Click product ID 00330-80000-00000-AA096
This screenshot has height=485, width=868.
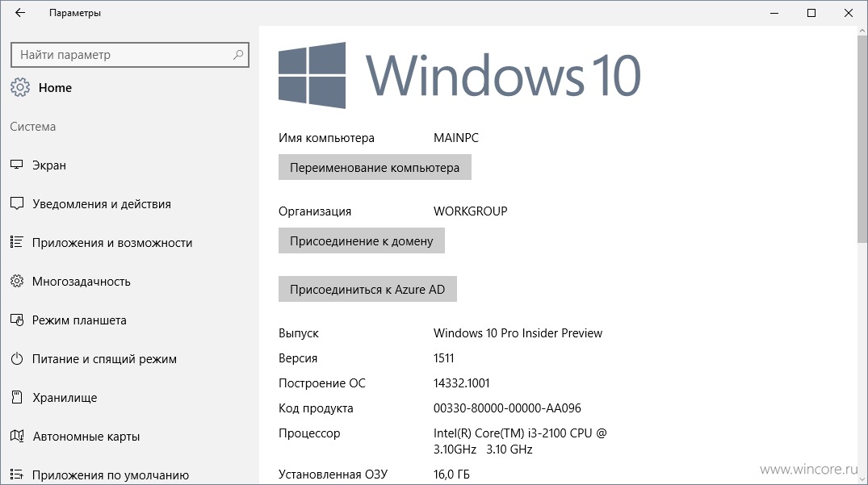point(507,408)
